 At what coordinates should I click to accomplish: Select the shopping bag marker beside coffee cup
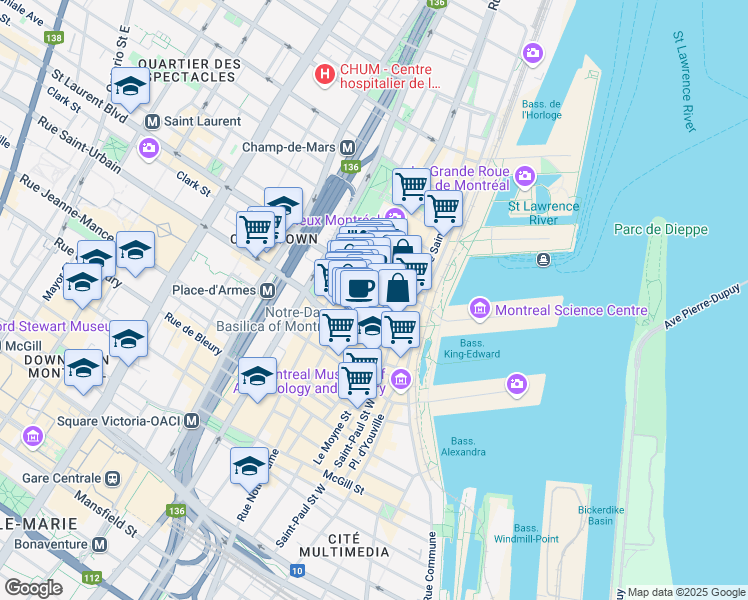point(397,290)
